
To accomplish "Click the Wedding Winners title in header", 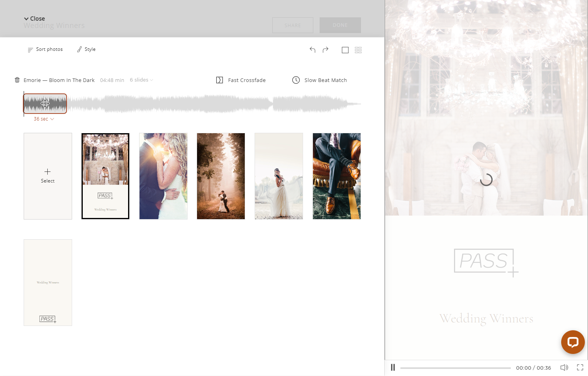I will pyautogui.click(x=54, y=26).
